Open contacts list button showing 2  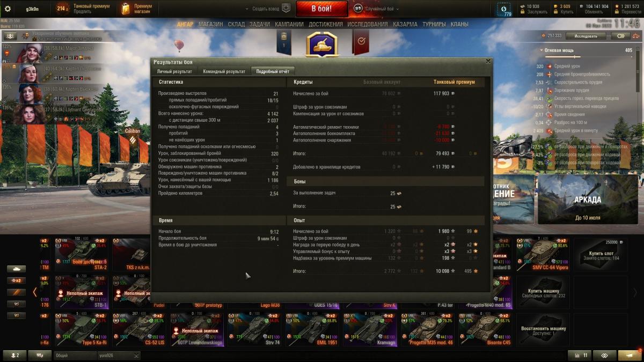click(13, 355)
